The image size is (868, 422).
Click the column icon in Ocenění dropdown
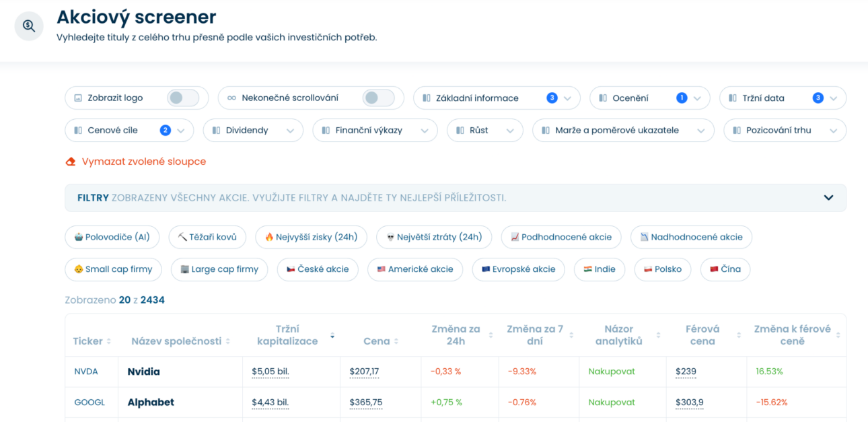point(604,98)
